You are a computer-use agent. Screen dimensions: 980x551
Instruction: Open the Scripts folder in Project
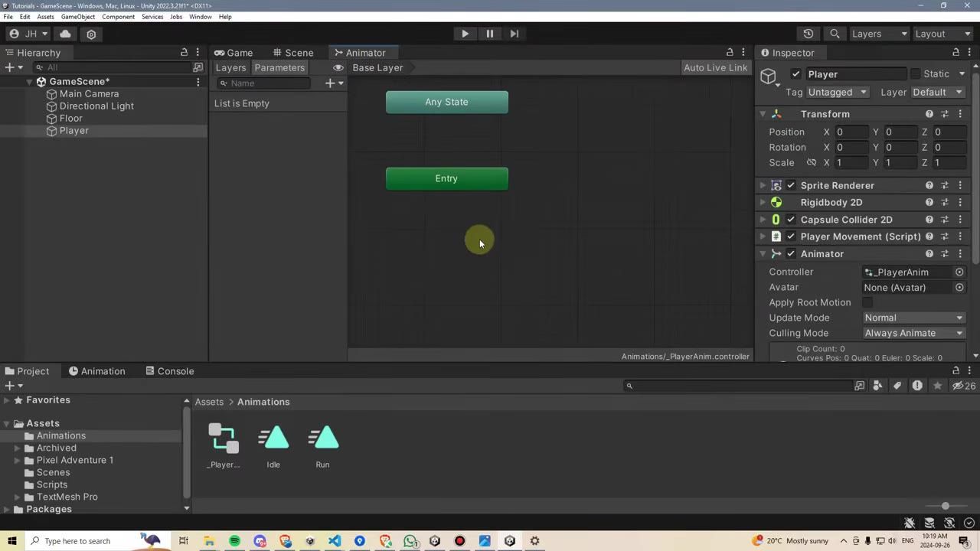[52, 484]
